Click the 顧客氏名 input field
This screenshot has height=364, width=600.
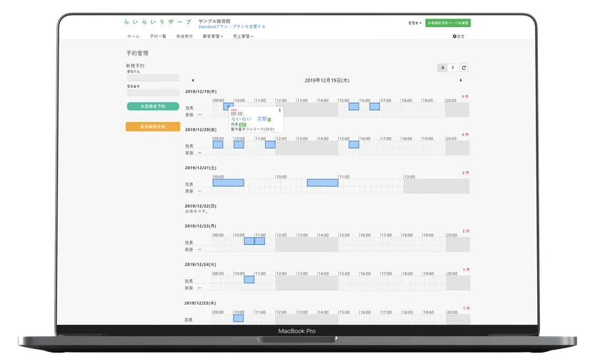(x=153, y=78)
